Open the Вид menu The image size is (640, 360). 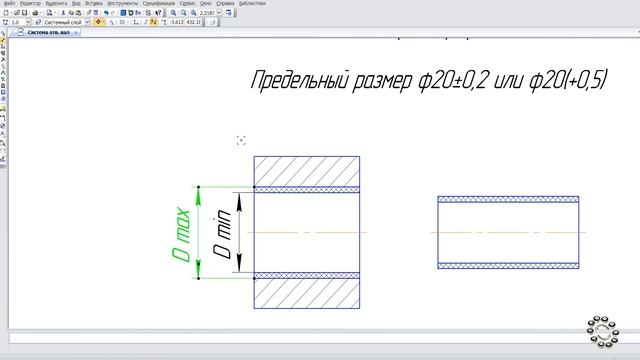pyautogui.click(x=76, y=3)
